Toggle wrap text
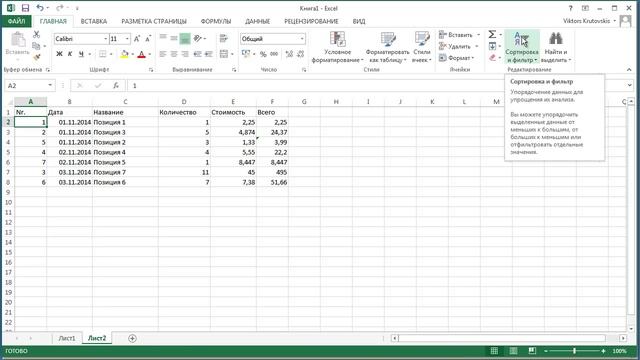640x360 pixels. (x=223, y=38)
